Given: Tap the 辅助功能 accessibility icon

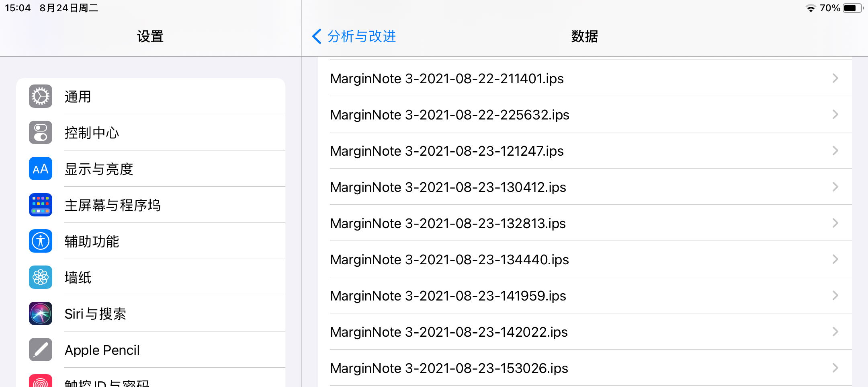Looking at the screenshot, I should (41, 241).
